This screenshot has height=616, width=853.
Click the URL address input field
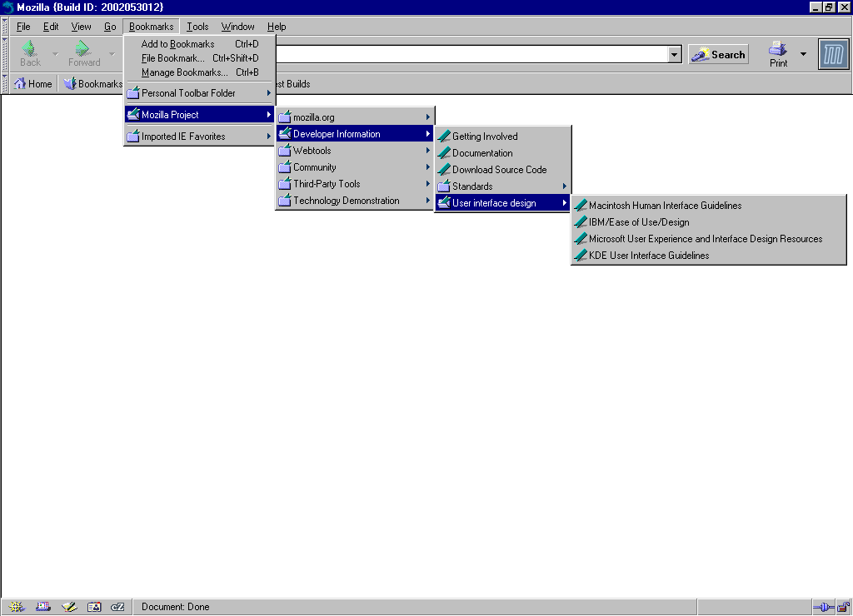471,54
